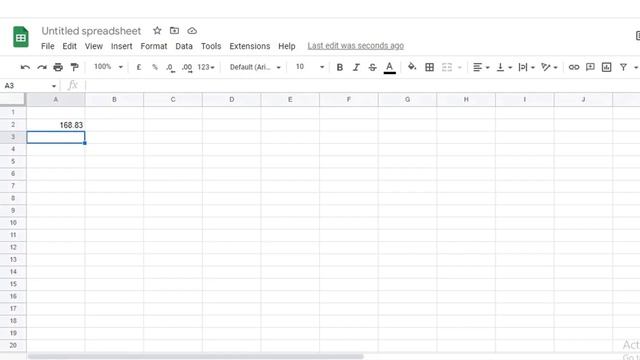Select column E header
640x360 pixels.
290,100
